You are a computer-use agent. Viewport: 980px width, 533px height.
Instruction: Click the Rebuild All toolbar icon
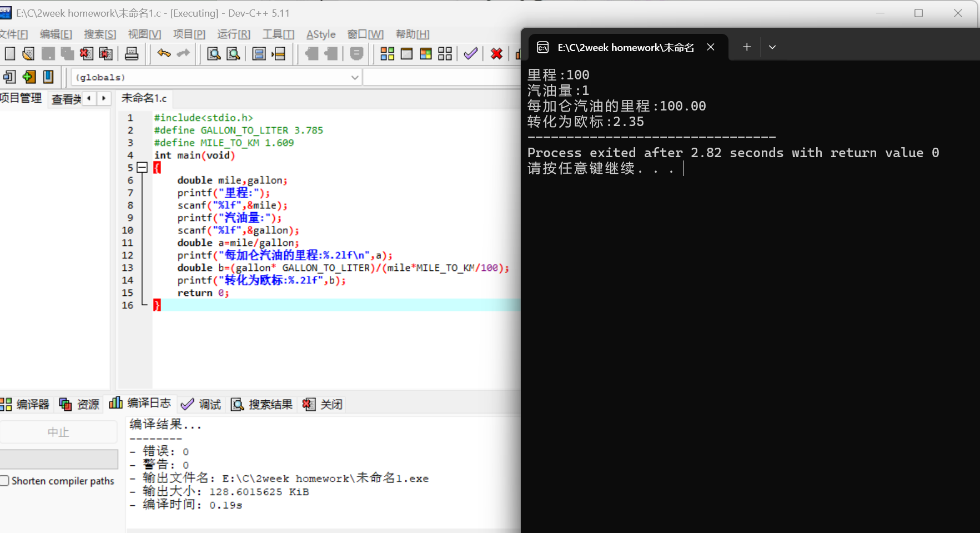[445, 53]
